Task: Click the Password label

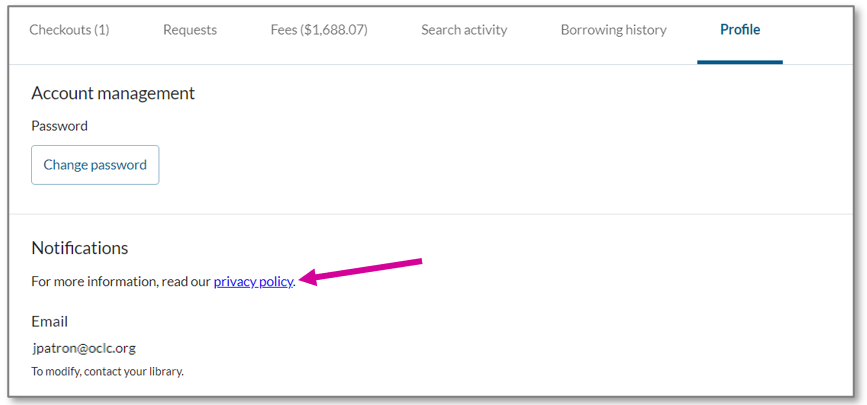Action: [59, 126]
